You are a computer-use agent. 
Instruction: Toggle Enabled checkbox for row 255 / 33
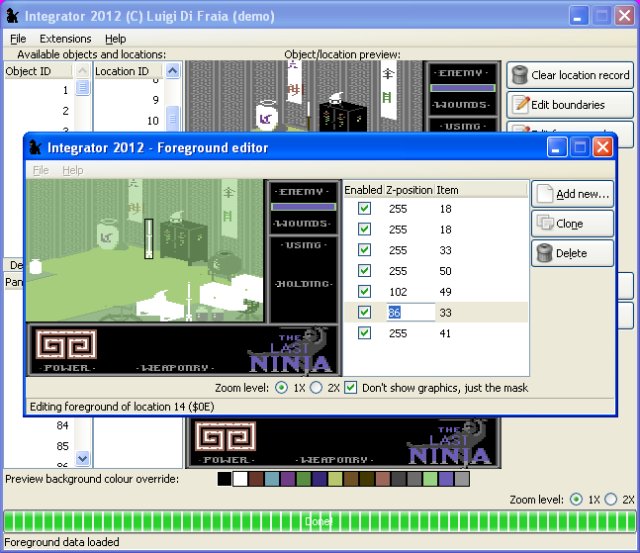click(x=364, y=250)
